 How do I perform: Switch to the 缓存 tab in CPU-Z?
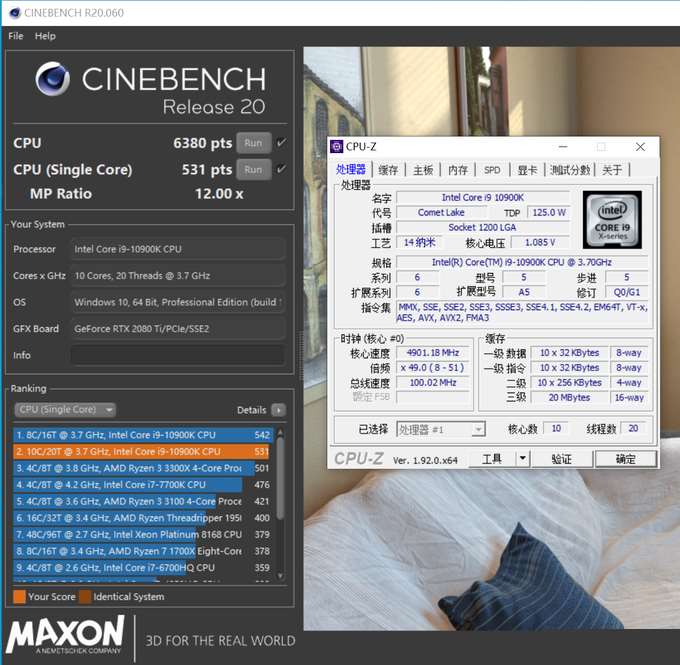tap(388, 170)
